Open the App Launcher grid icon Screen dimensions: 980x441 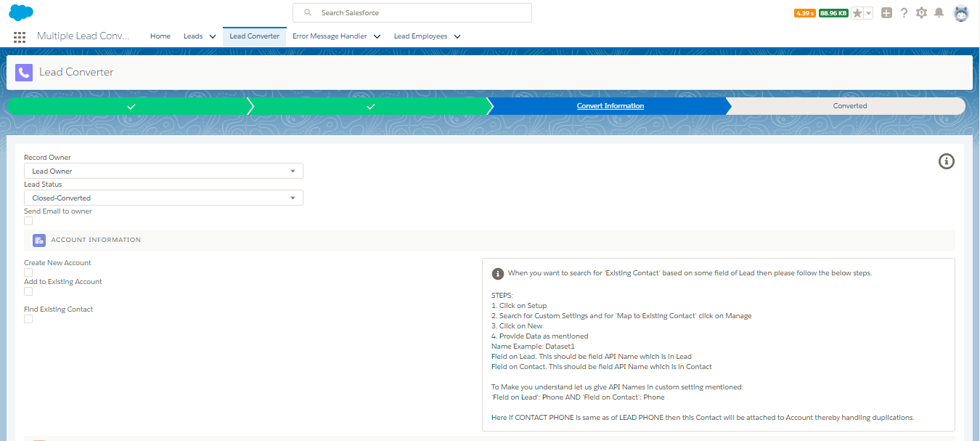[20, 36]
